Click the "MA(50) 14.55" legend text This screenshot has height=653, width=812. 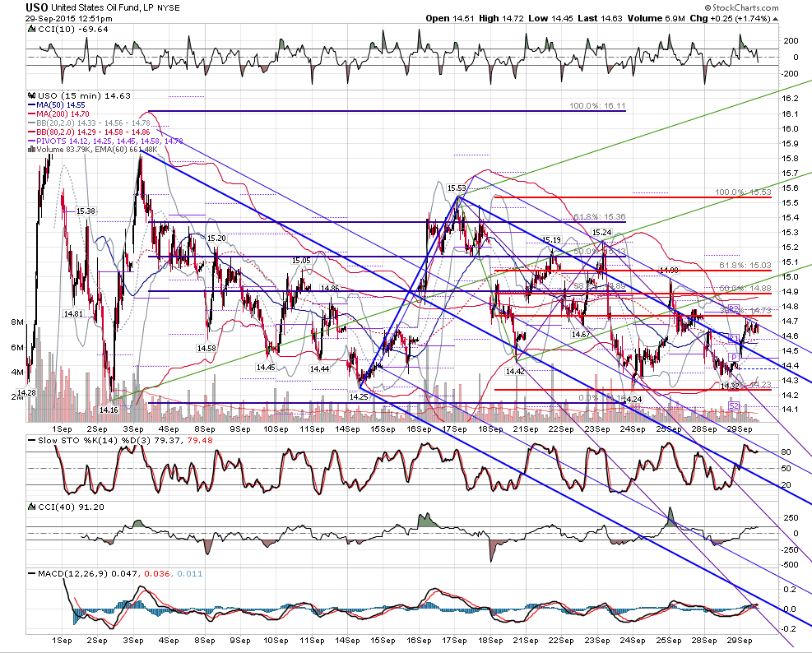[x=61, y=104]
